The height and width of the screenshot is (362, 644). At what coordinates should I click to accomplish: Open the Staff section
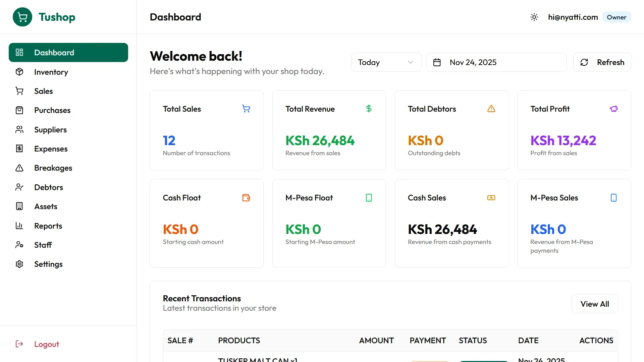[43, 245]
